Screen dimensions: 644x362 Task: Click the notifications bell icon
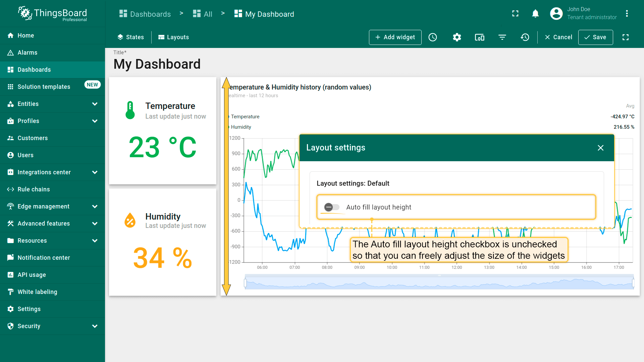click(535, 14)
